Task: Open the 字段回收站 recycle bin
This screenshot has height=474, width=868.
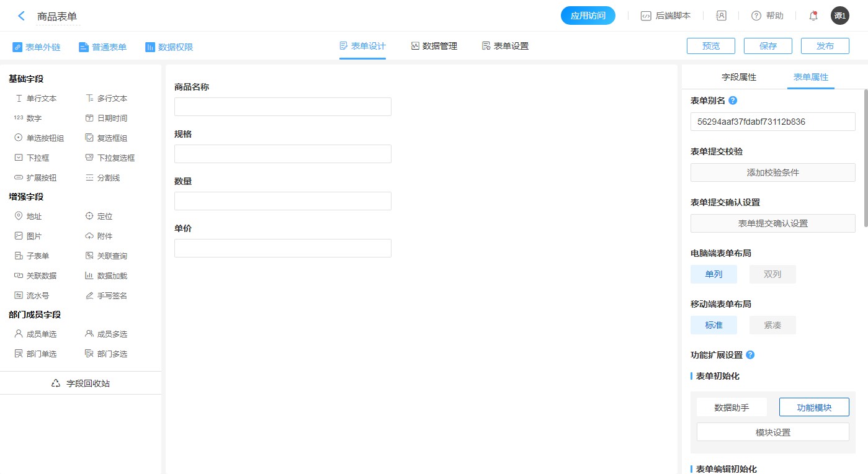Action: click(x=81, y=383)
